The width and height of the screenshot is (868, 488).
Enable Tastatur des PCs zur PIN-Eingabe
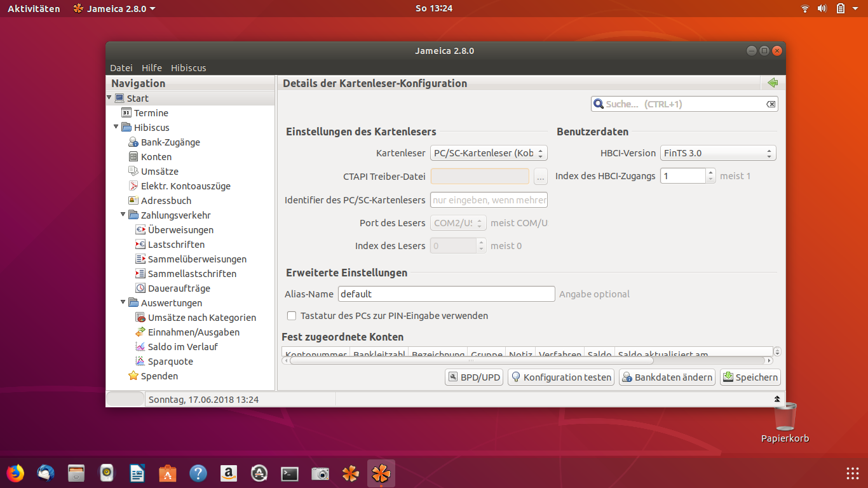292,316
